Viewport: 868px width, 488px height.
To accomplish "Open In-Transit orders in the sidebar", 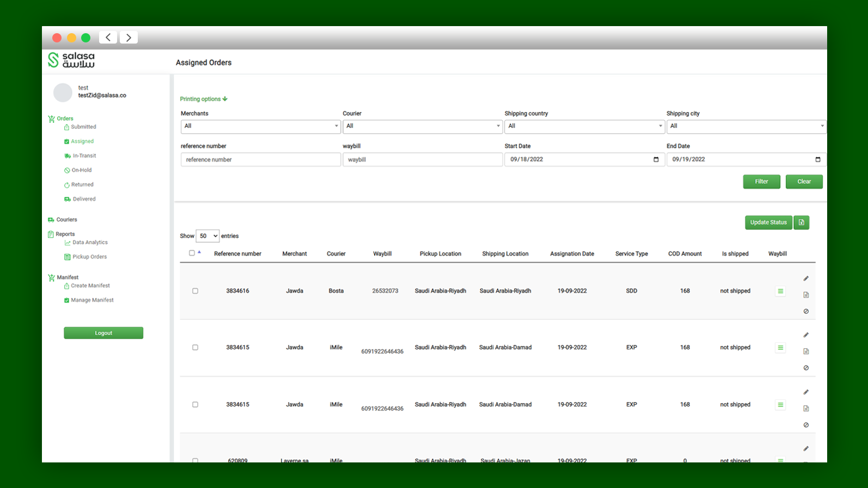I will [x=84, y=156].
